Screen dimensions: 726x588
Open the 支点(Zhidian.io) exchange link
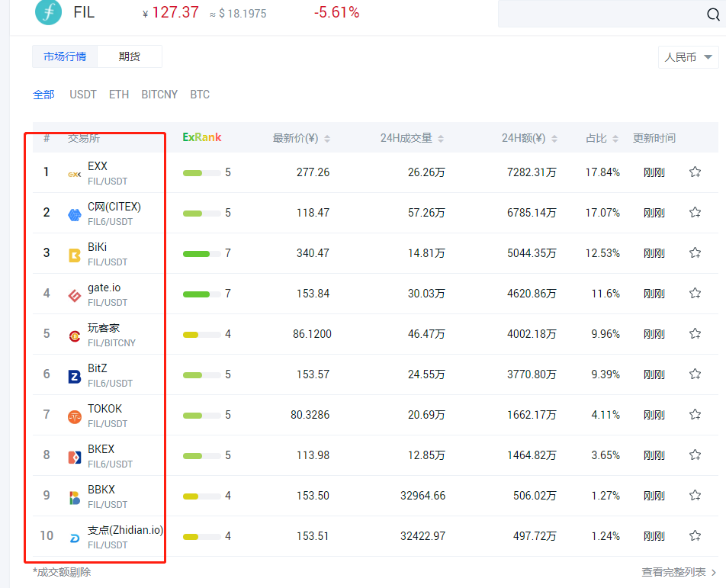126,530
